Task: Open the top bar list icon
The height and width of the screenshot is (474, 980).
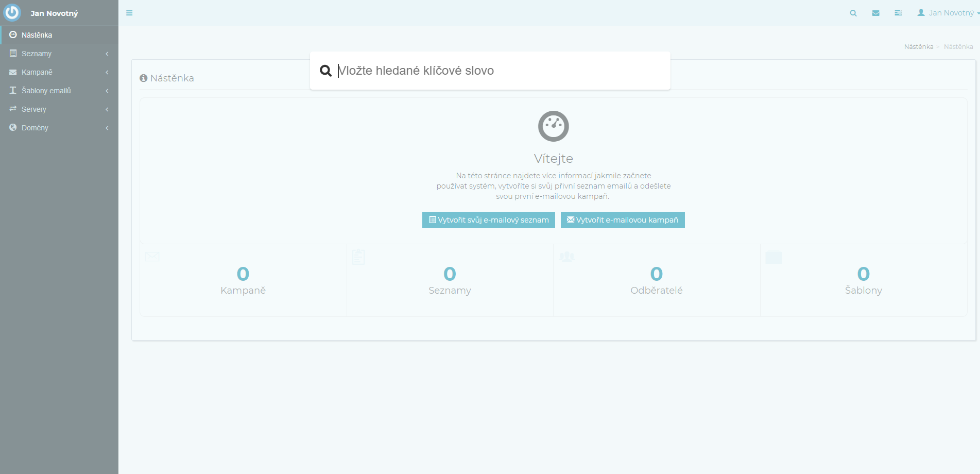Action: coord(898,13)
